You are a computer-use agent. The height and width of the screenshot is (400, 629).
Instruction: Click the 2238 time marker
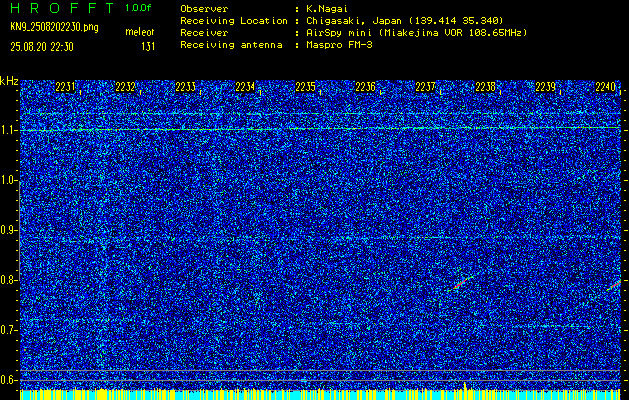click(x=485, y=87)
